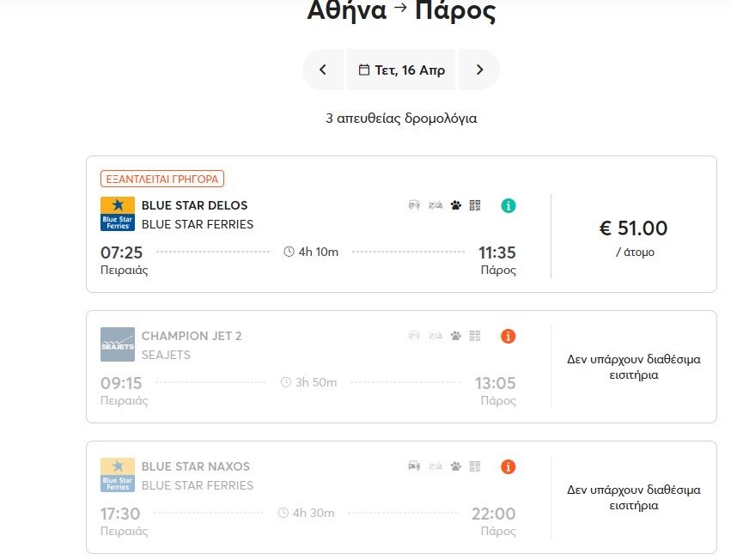Click the SEAJETS company name
This screenshot has height=560, width=731.
pos(166,355)
